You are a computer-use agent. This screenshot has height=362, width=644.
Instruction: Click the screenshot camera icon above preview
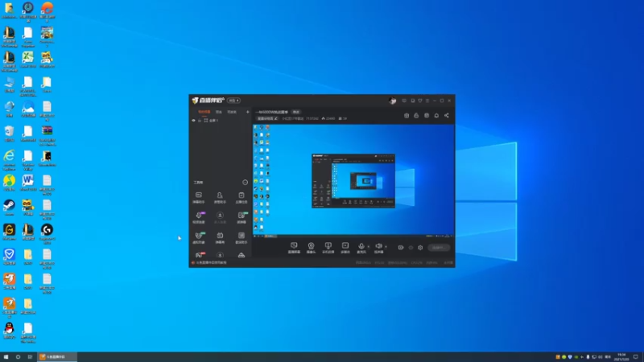[x=407, y=115]
